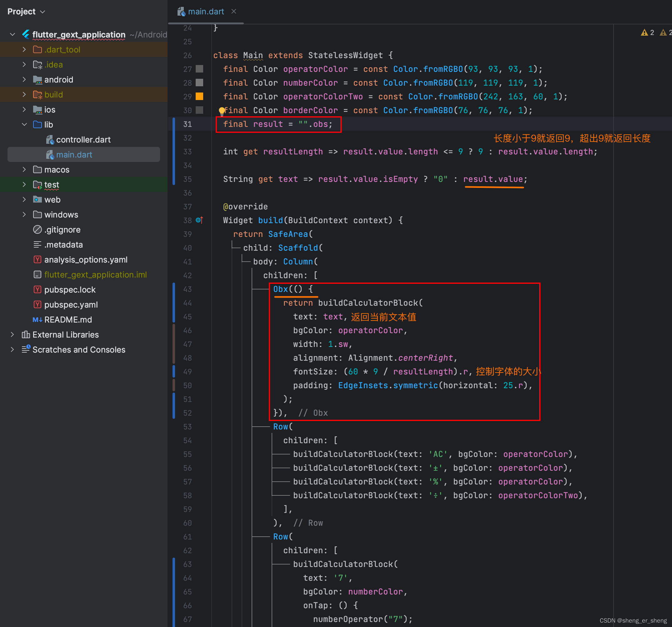This screenshot has height=627, width=672.
Task: Click the .gitignore file icon
Action: [38, 230]
